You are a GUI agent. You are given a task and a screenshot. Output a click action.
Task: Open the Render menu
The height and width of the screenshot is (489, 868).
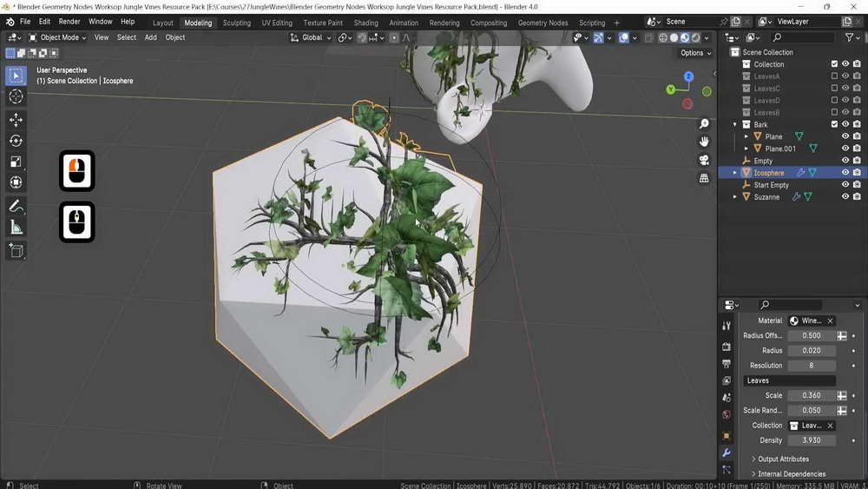click(x=69, y=22)
